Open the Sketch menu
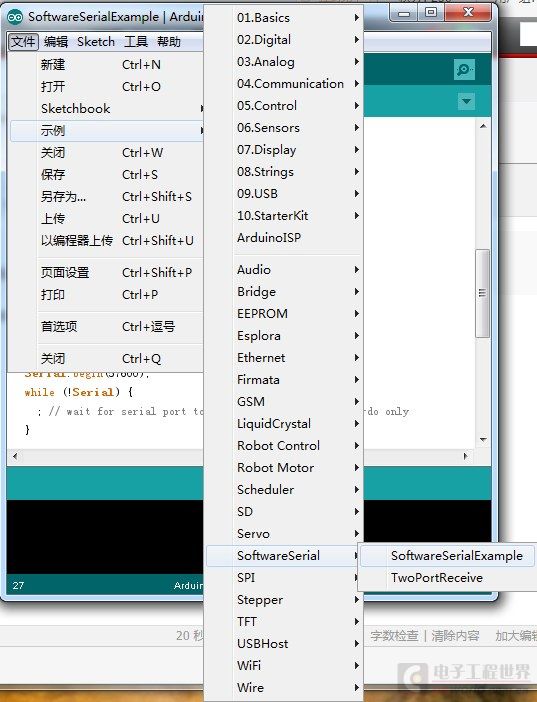The width and height of the screenshot is (537, 702). 96,42
